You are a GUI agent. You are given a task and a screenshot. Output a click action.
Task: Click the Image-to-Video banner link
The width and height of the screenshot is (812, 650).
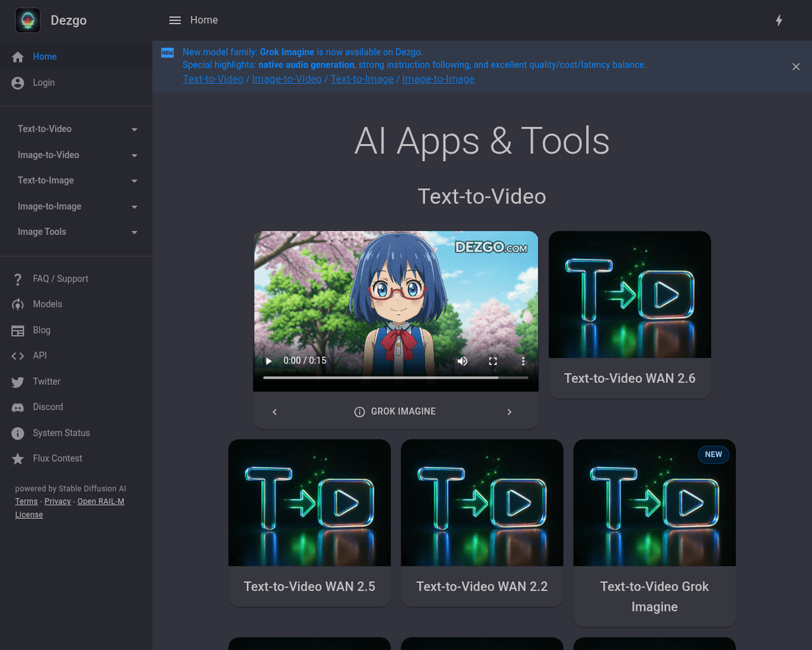click(x=287, y=79)
